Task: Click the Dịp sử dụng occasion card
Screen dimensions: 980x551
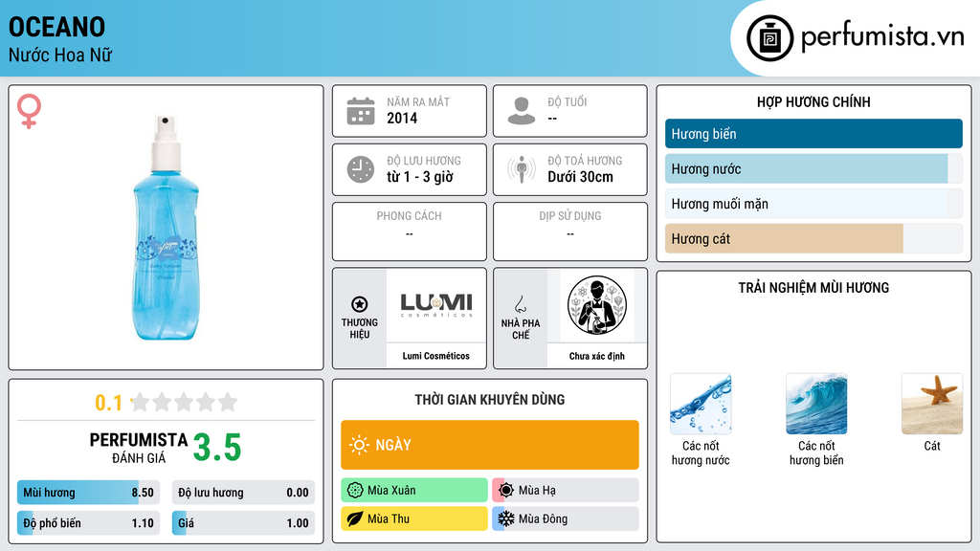Action: [570, 231]
